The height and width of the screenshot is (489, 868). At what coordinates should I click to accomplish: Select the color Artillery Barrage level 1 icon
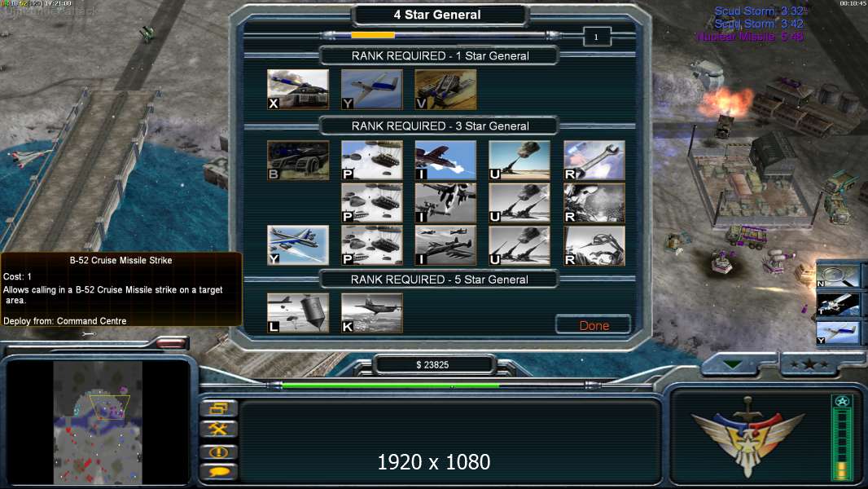click(x=519, y=160)
